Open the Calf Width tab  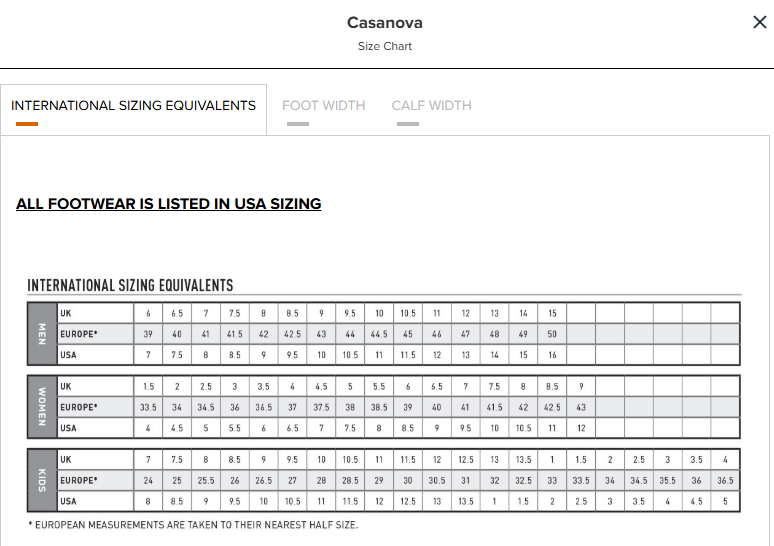(431, 106)
